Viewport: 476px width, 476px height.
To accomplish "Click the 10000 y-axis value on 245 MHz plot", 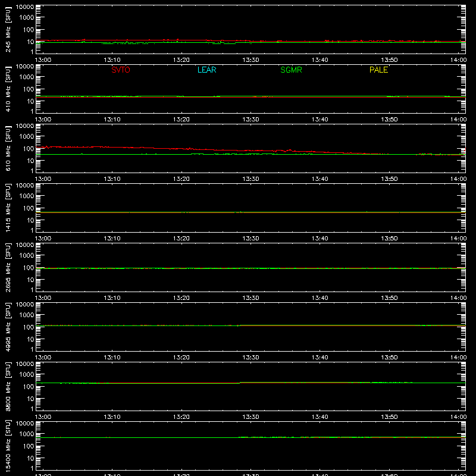I will (x=25, y=7).
